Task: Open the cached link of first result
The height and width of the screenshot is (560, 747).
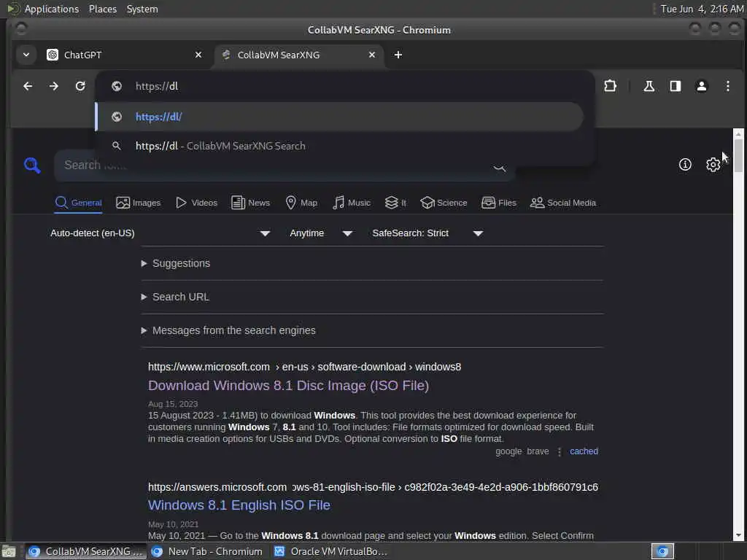Action: pyautogui.click(x=584, y=451)
